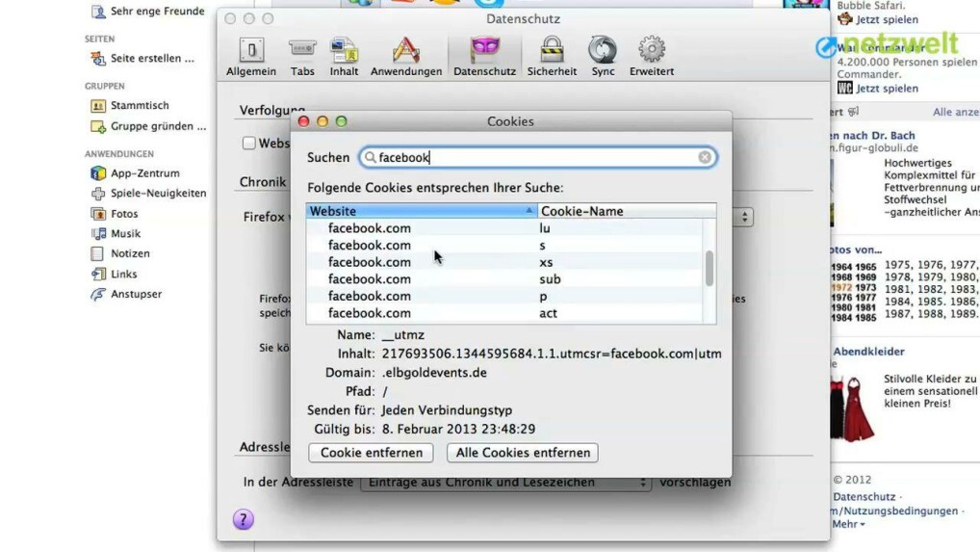Viewport: 980px width, 552px height.
Task: Open the Inhalt preferences pane
Action: tap(344, 56)
